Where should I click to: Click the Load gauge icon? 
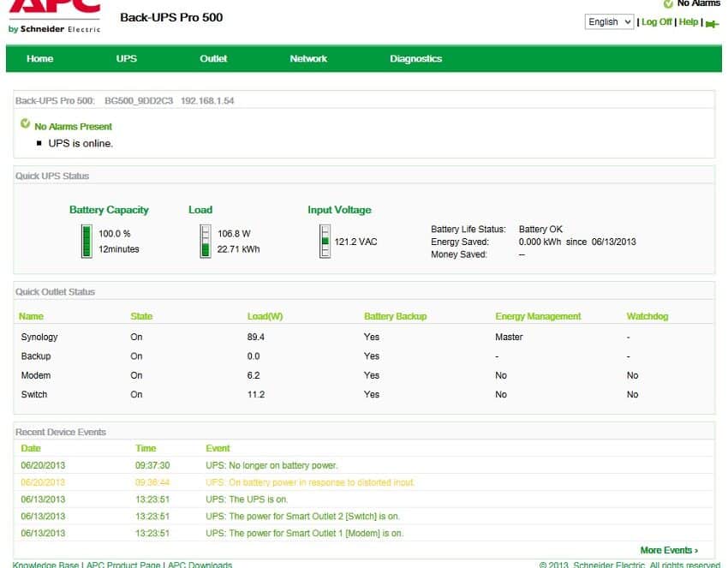(206, 241)
